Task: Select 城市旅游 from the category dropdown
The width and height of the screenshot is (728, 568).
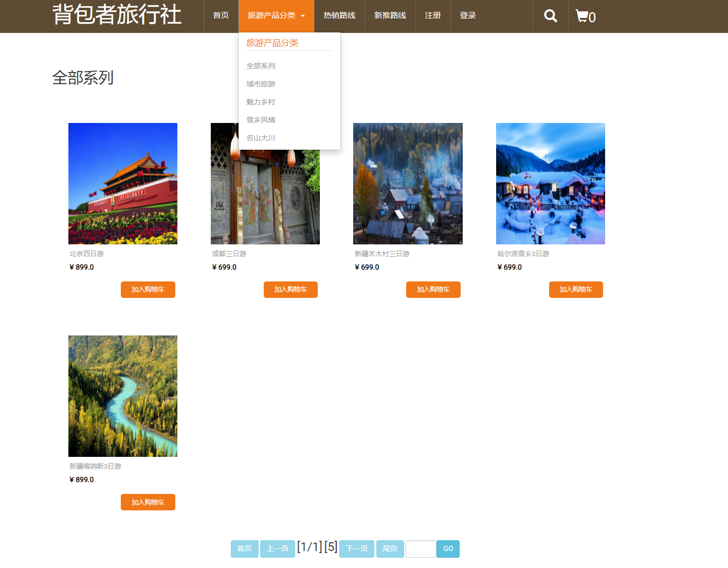Action: [x=260, y=84]
